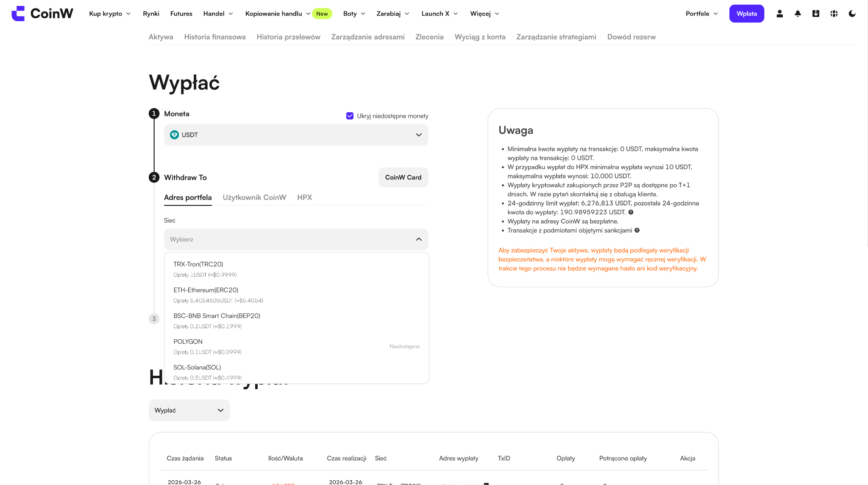Open the Wypłać history filter dropdown
The height and width of the screenshot is (485, 868).
click(x=189, y=410)
